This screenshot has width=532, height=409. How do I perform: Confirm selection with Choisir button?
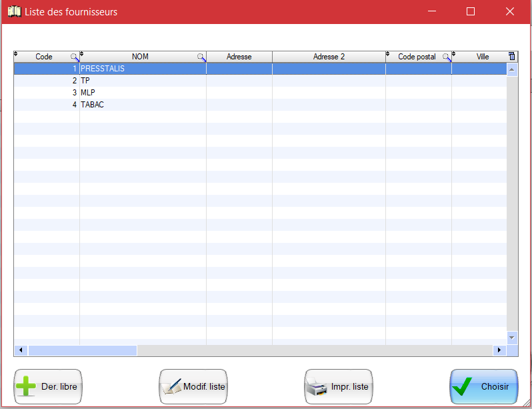[x=483, y=386]
